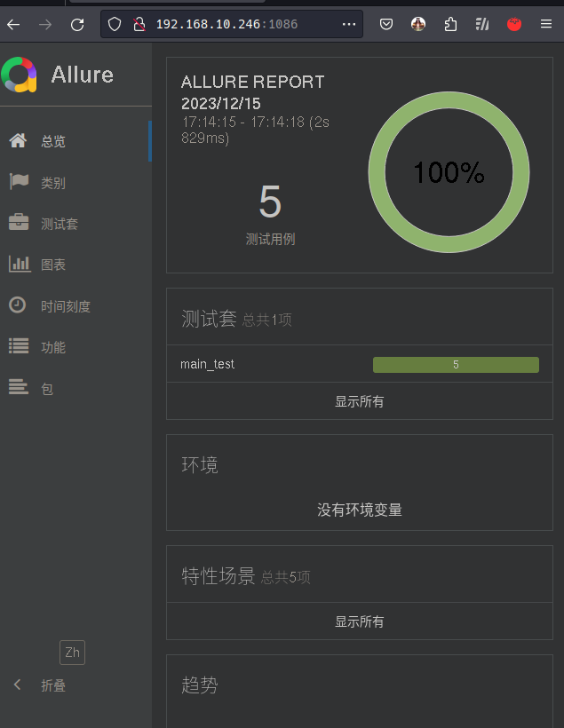Open the Firefox hamburger application menu

546,24
